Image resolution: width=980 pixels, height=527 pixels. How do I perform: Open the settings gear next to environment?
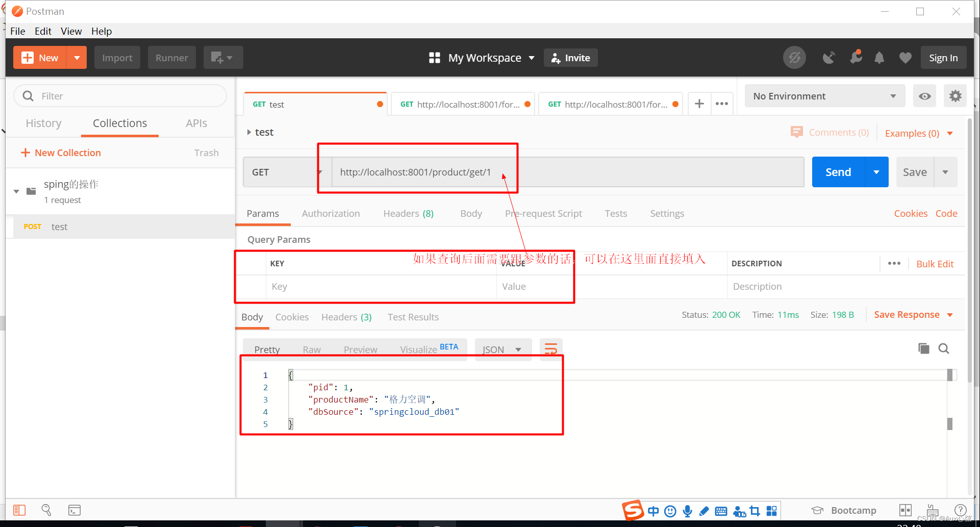(955, 96)
